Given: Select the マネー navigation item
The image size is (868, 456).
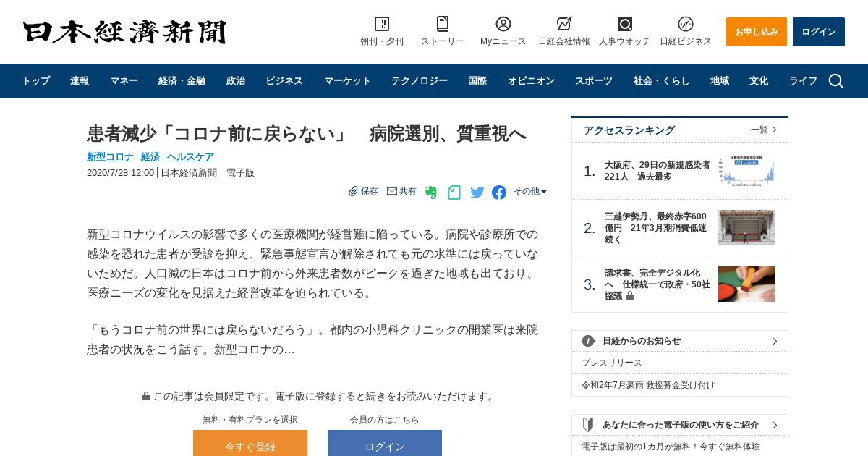Looking at the screenshot, I should click(x=124, y=81).
